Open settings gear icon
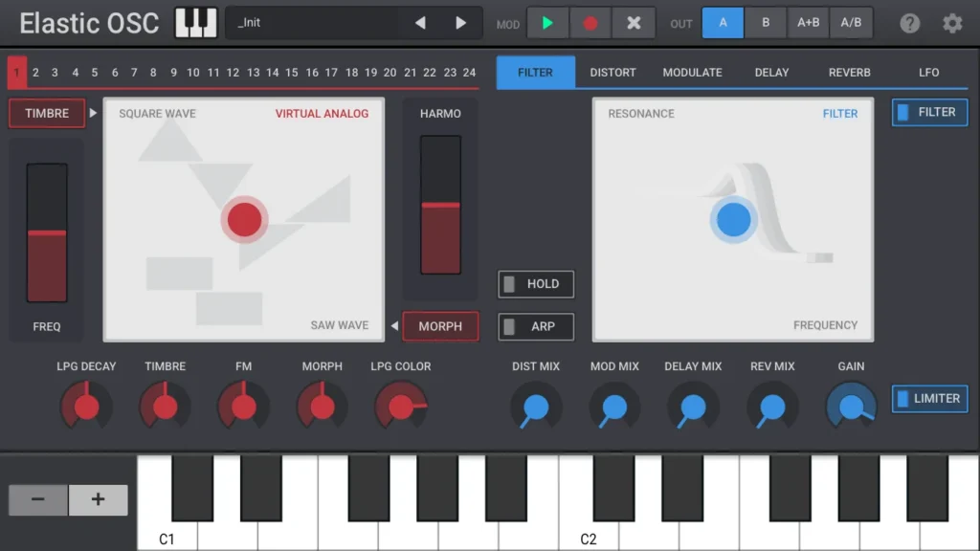Screen dimensions: 980x551 pos(952,24)
